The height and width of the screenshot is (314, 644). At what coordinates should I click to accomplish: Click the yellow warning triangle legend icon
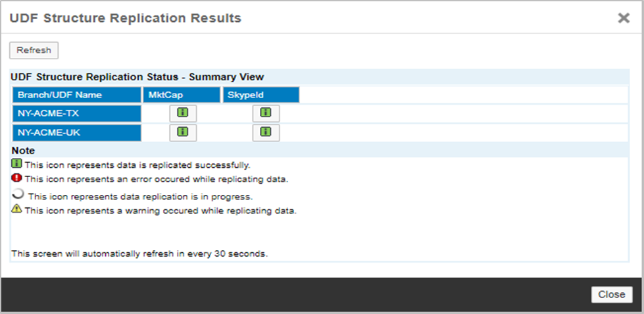pyautogui.click(x=17, y=210)
